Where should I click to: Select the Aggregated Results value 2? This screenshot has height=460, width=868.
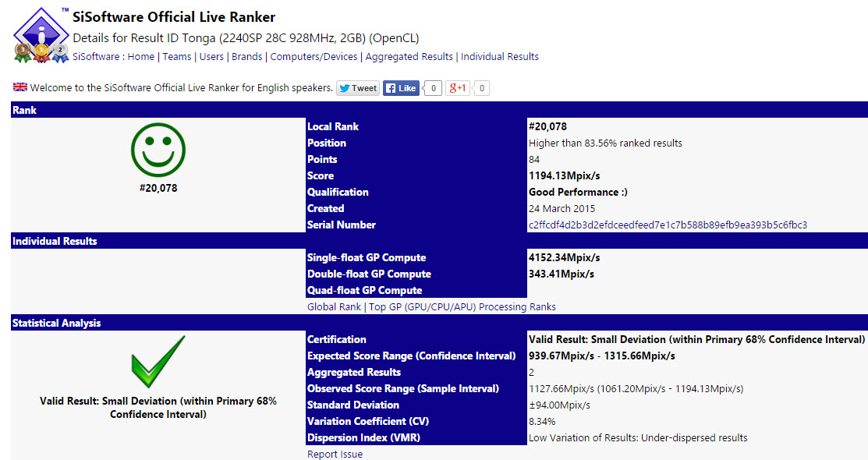[531, 372]
